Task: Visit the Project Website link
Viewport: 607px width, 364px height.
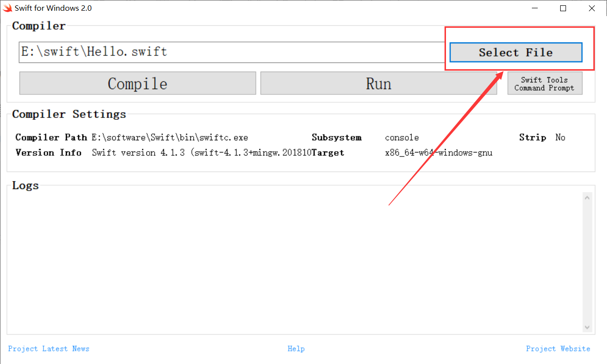Action: point(558,348)
